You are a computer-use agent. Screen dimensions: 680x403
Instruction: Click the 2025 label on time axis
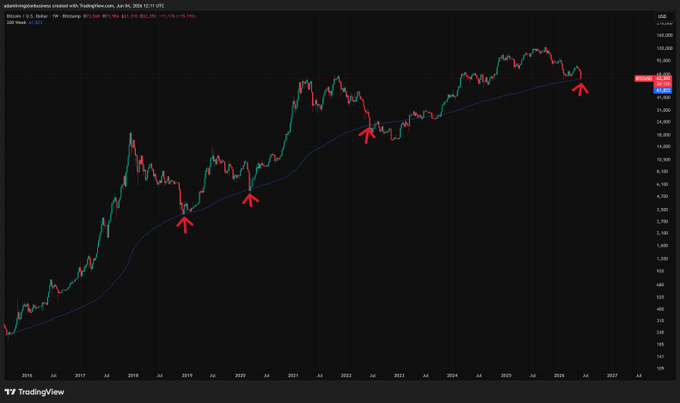[x=506, y=376]
